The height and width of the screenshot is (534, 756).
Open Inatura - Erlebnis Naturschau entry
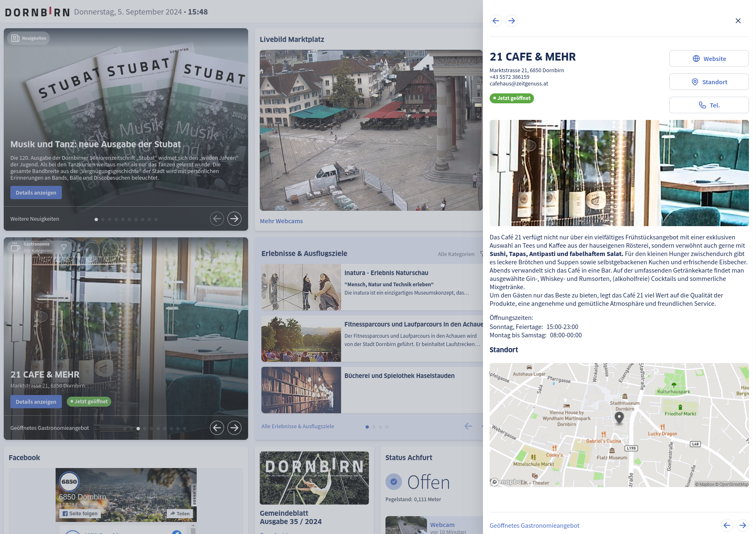point(386,273)
